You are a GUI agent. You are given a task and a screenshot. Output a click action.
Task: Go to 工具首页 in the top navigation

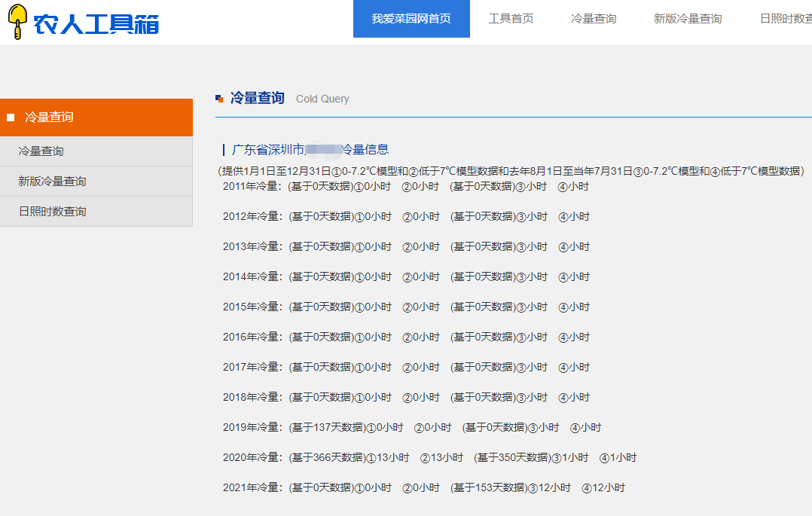coord(511,19)
